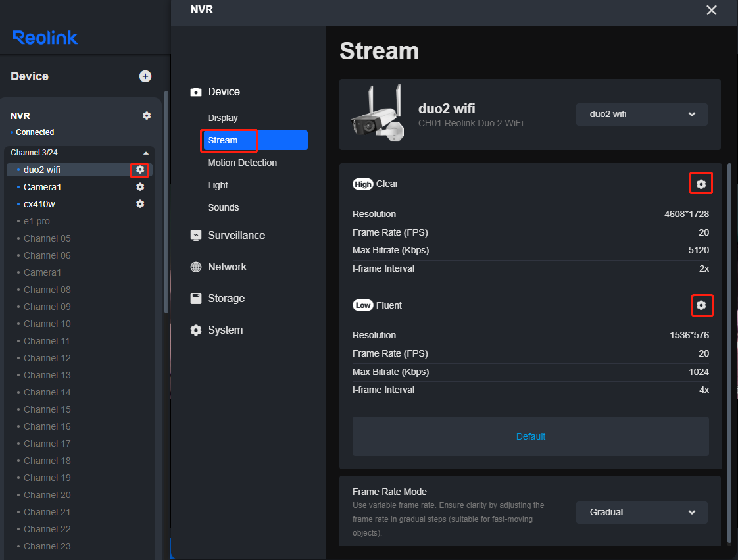The height and width of the screenshot is (560, 738).
Task: Select e1 pro channel
Action: pyautogui.click(x=37, y=221)
